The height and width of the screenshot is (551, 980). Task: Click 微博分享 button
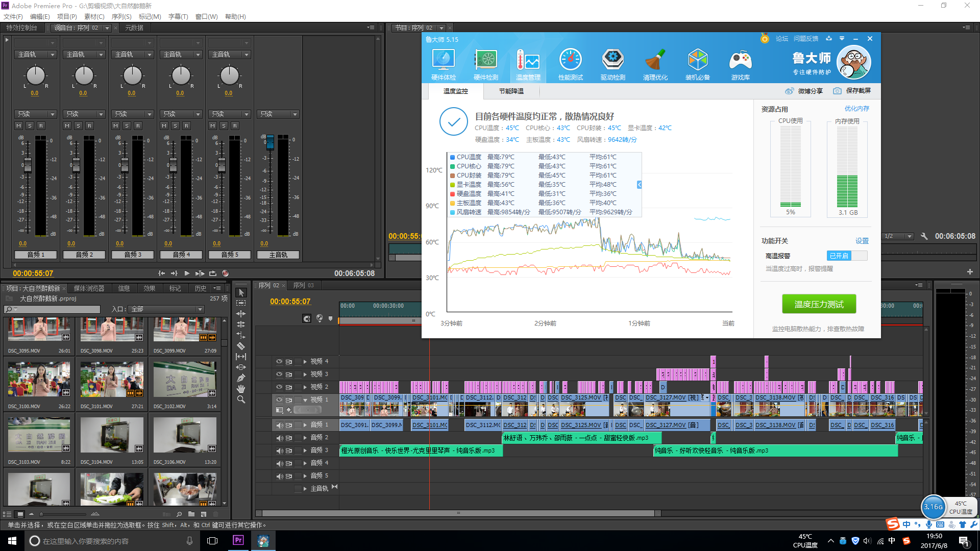click(804, 91)
